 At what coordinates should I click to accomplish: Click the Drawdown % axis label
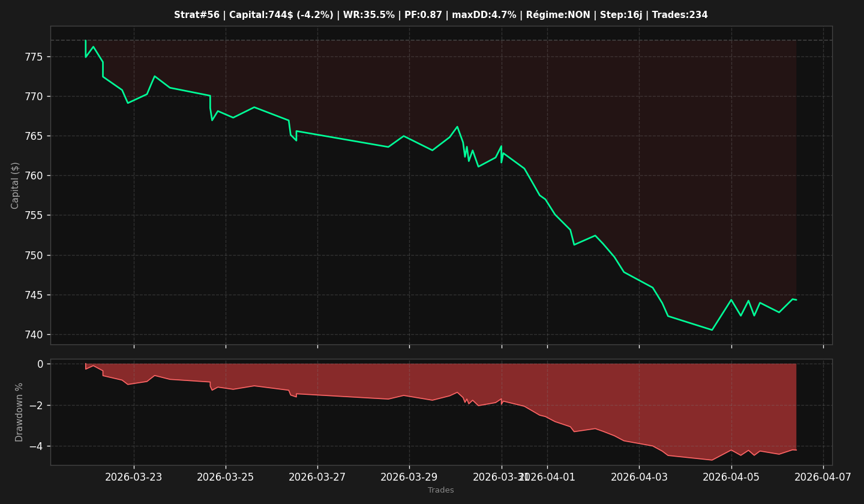click(x=19, y=412)
